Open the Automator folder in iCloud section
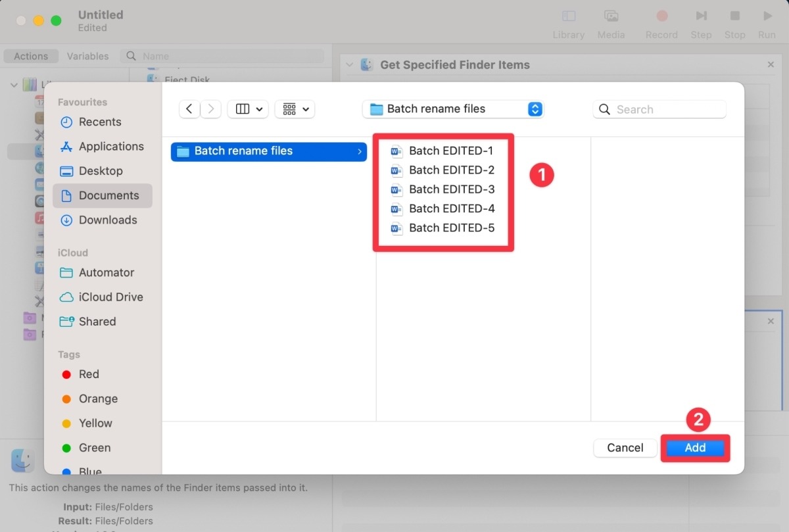The image size is (789, 532). [105, 272]
